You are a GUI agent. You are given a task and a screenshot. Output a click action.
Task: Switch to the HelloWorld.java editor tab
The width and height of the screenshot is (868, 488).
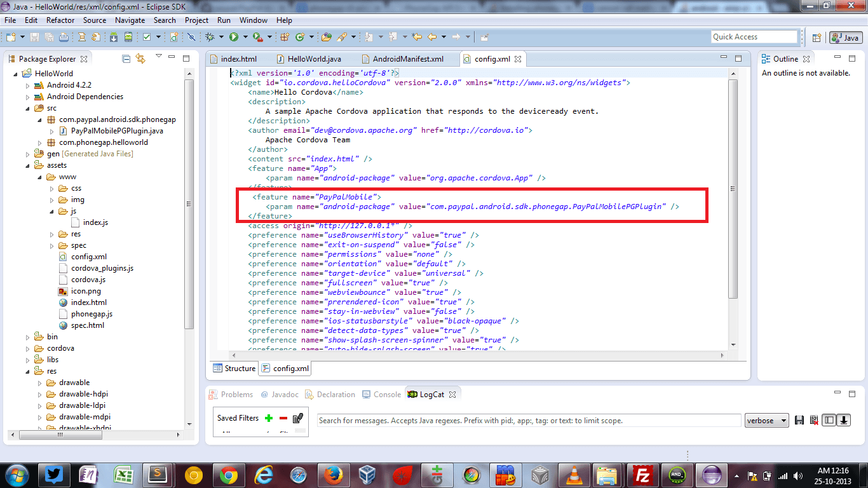click(x=309, y=59)
